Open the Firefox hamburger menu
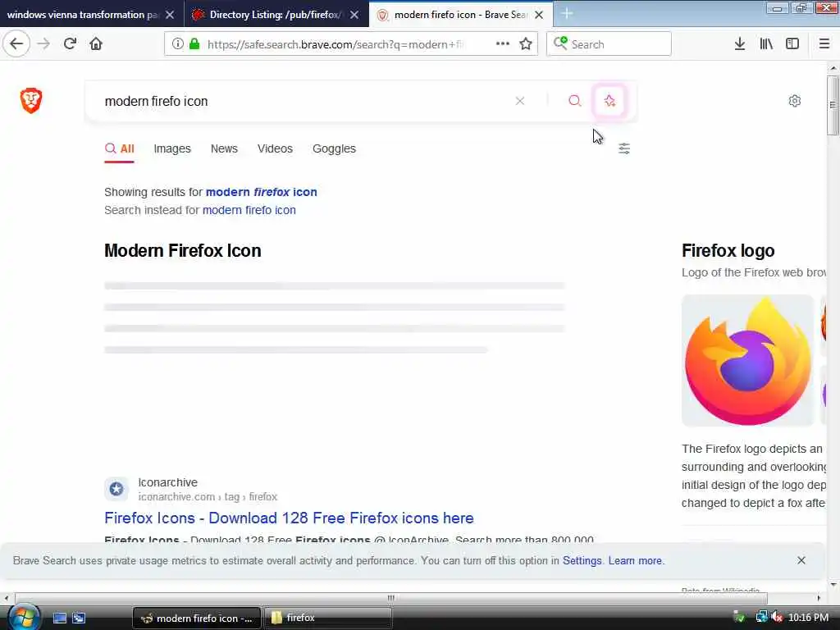Viewport: 840px width, 630px height. 824,44
